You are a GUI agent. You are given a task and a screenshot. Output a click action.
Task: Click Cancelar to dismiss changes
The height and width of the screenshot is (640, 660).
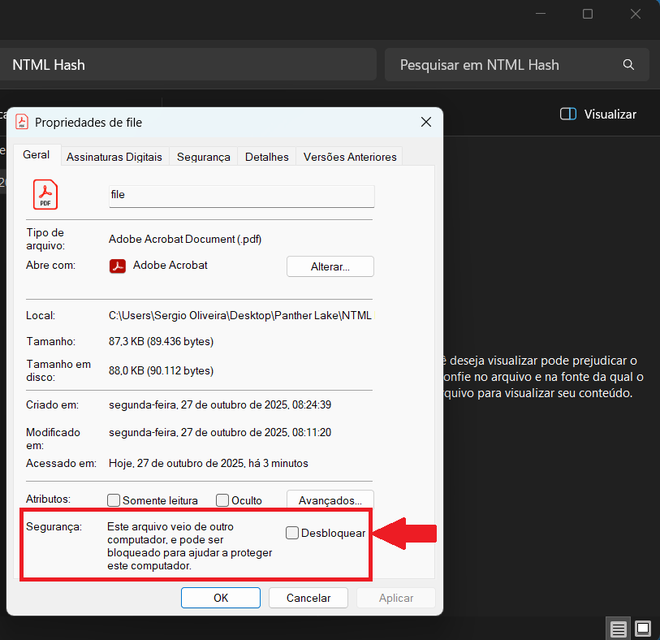(x=308, y=598)
